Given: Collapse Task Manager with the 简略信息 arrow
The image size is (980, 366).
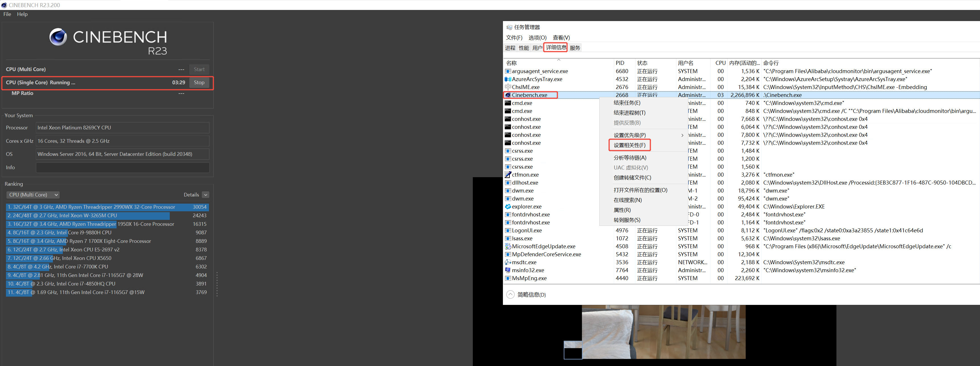Looking at the screenshot, I should tap(511, 294).
